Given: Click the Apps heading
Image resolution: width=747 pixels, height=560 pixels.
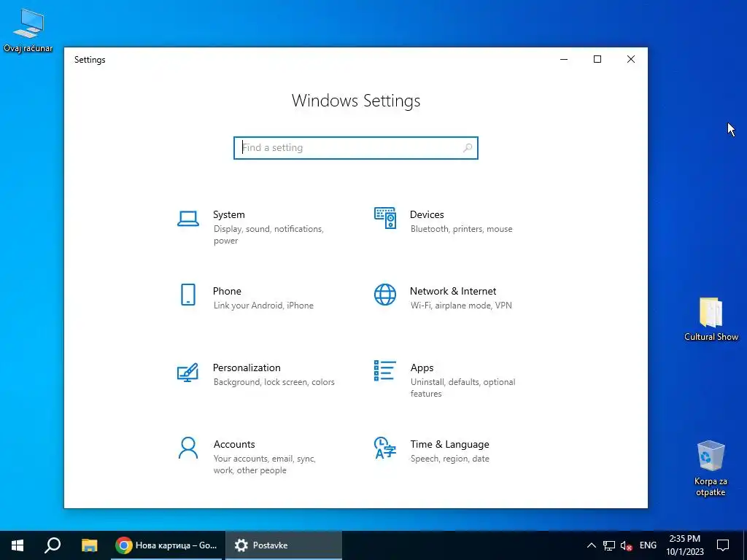Looking at the screenshot, I should (422, 367).
